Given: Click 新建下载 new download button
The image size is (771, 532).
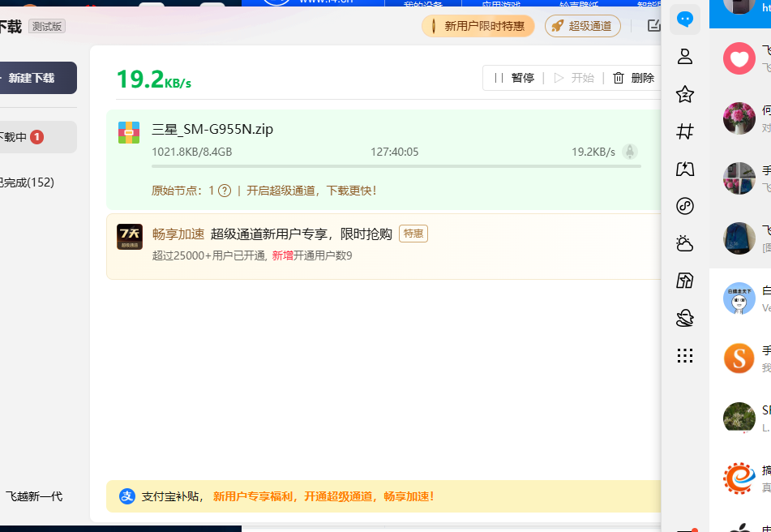Looking at the screenshot, I should tap(38, 78).
